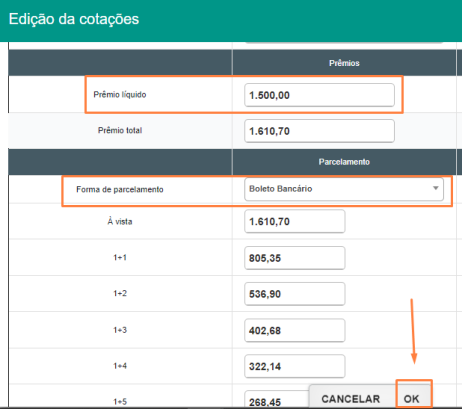Click the À vista row label

[120, 221]
